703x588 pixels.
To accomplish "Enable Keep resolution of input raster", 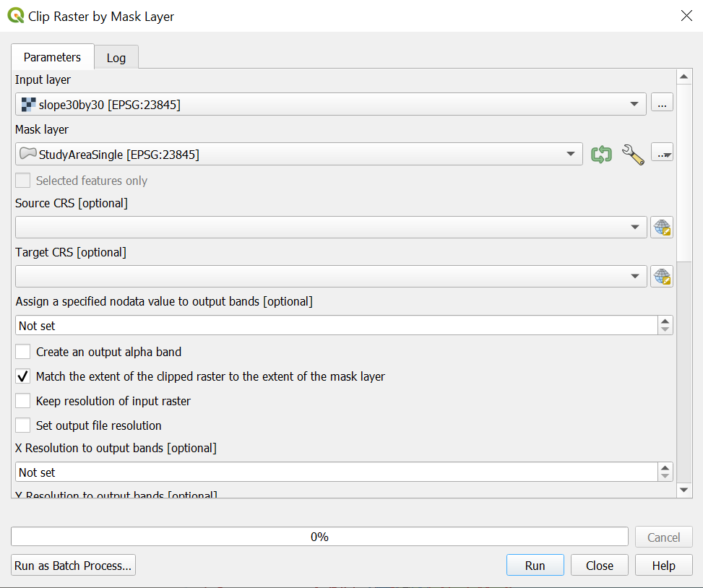I will (x=23, y=401).
